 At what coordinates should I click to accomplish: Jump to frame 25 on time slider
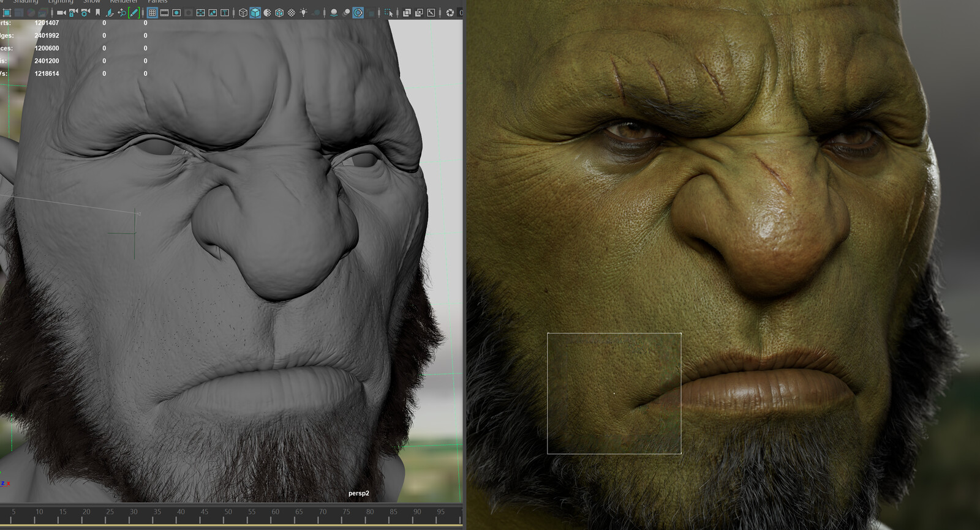[x=110, y=512]
